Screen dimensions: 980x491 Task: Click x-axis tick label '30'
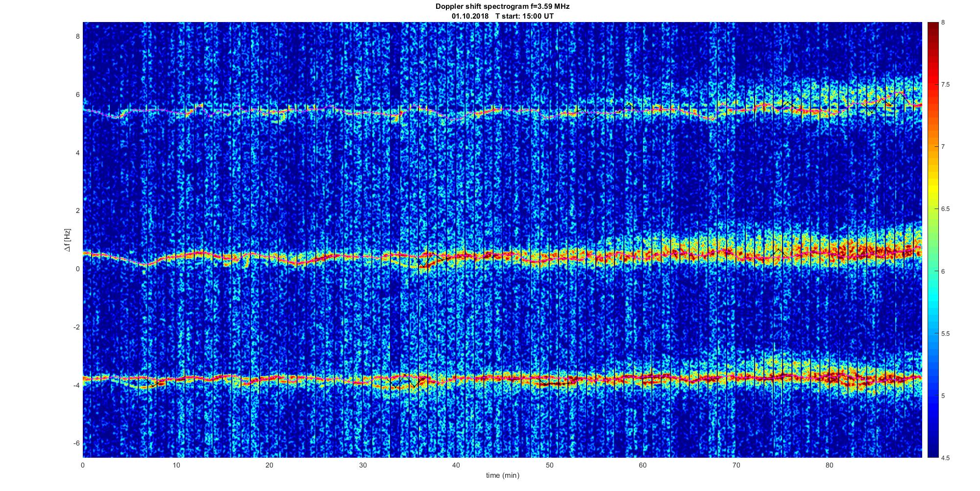click(x=363, y=465)
